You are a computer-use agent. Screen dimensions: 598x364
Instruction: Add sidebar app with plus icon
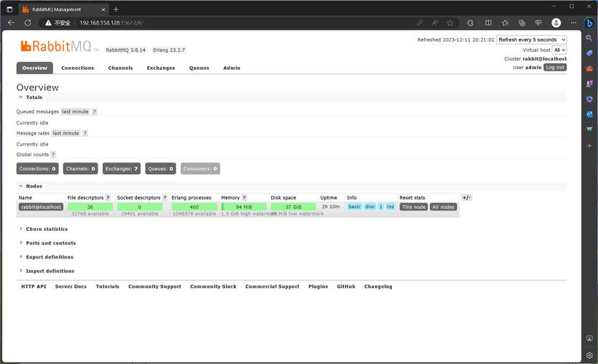pos(589,146)
